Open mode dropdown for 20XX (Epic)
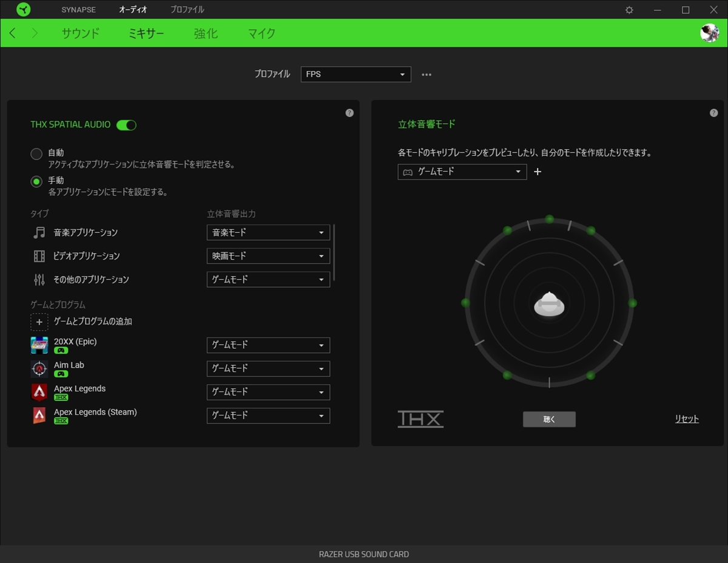The width and height of the screenshot is (728, 563). coord(268,345)
